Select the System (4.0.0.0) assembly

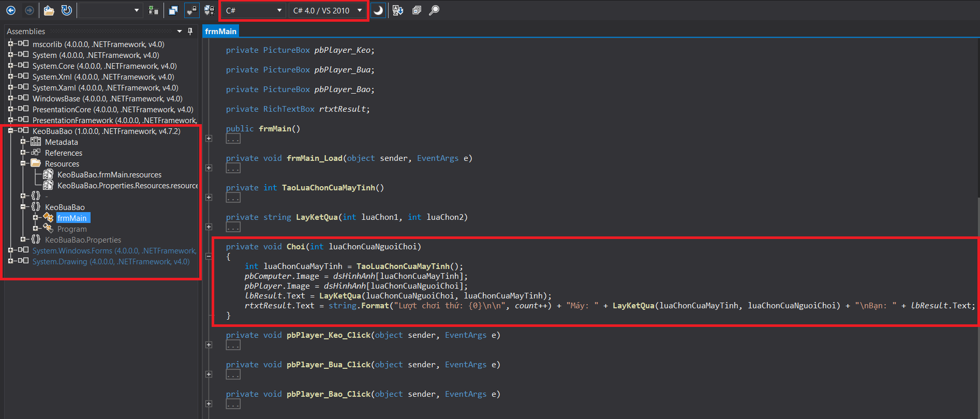pyautogui.click(x=96, y=55)
